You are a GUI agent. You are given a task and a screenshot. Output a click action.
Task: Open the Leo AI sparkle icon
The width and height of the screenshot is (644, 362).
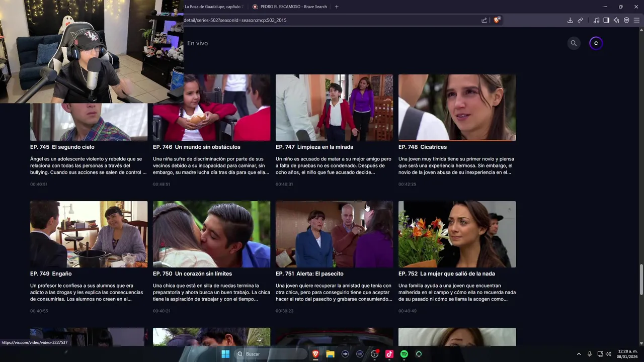click(x=616, y=20)
